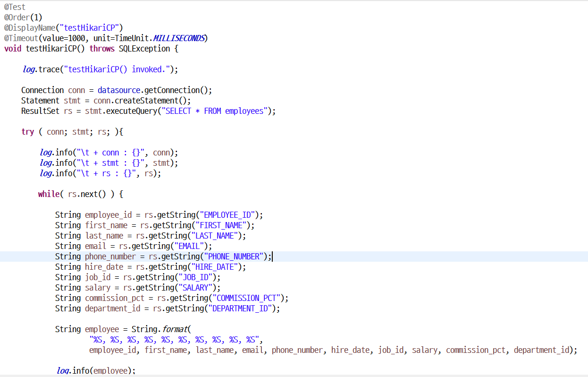Image resolution: width=588 pixels, height=377 pixels.
Task: Click hire_date in the String.format arguments
Action: (x=350, y=350)
